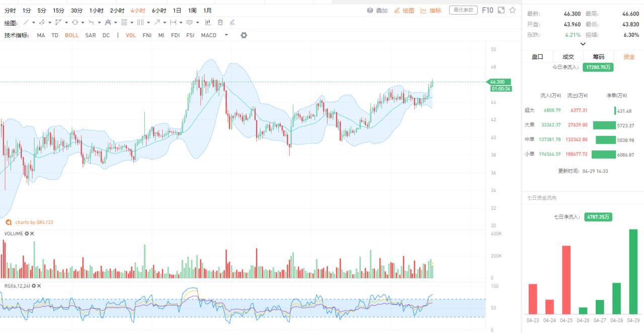The width and height of the screenshot is (644, 333).
Task: Switch to the 成交 tab
Action: (568, 57)
